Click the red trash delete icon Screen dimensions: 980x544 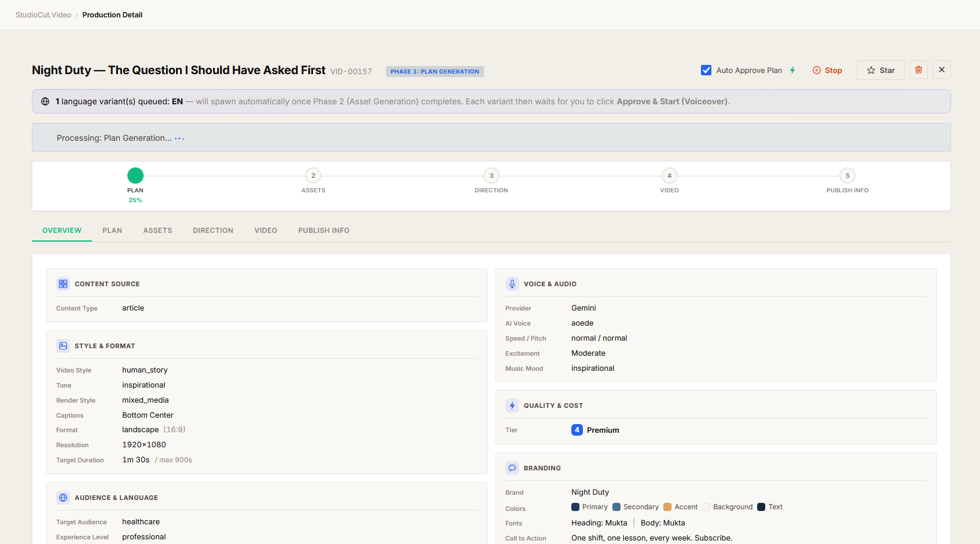[x=919, y=70]
